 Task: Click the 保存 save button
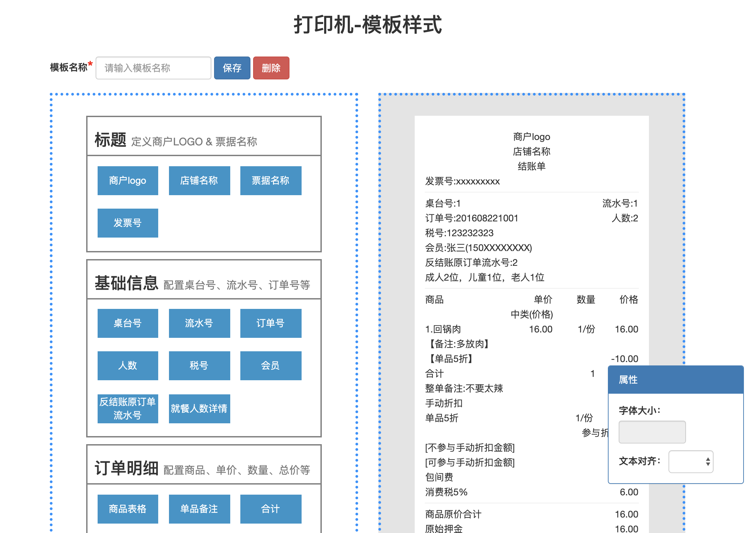(x=232, y=68)
